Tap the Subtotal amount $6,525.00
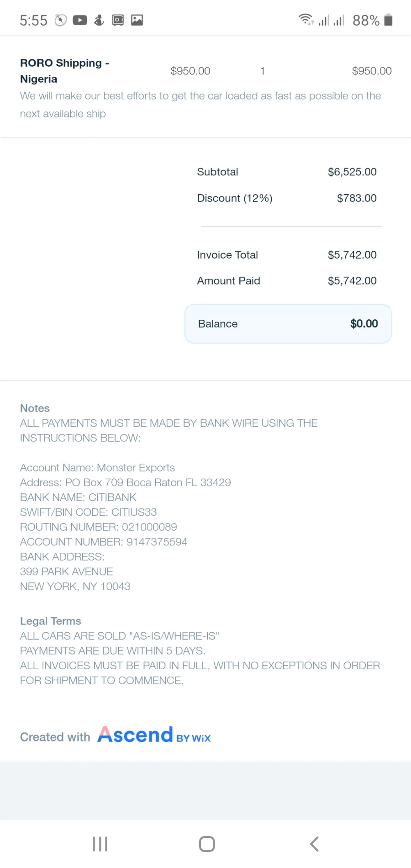This screenshot has height=868, width=411. point(352,172)
